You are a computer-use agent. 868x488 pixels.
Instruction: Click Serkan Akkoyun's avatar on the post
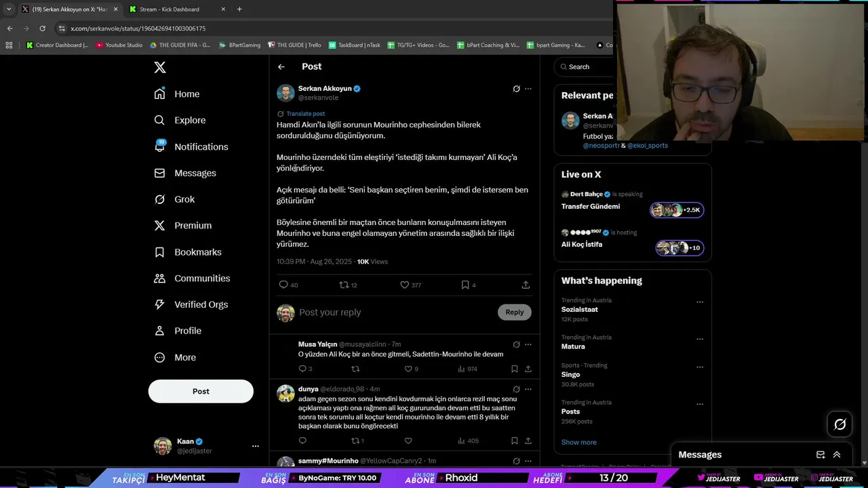285,93
